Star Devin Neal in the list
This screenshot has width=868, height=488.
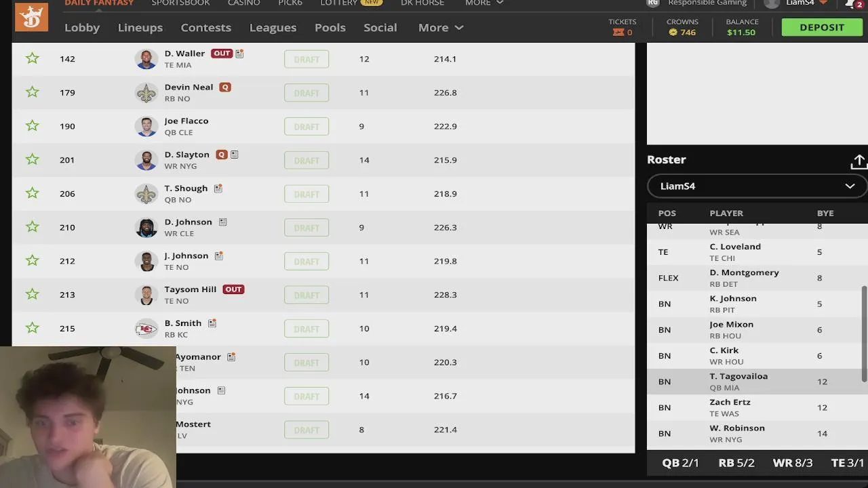point(32,92)
